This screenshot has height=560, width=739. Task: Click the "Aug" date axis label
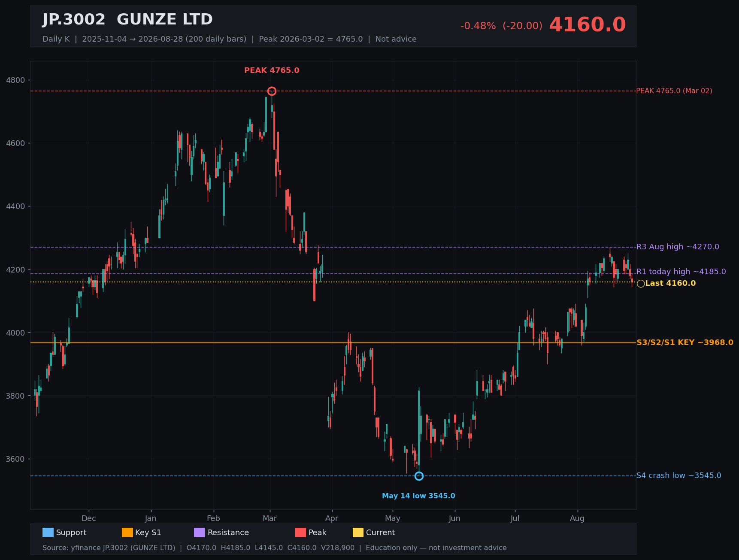click(x=577, y=518)
